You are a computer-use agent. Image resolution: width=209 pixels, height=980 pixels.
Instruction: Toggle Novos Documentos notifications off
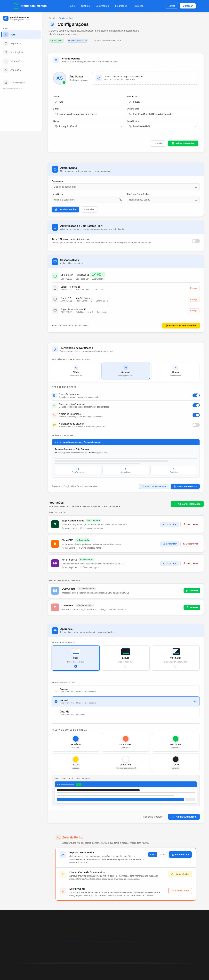coord(196,395)
